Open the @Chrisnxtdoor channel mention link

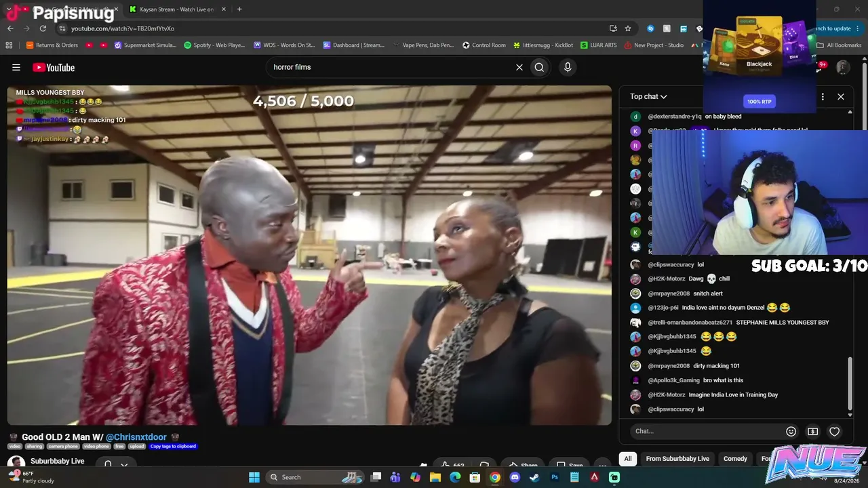tap(136, 437)
